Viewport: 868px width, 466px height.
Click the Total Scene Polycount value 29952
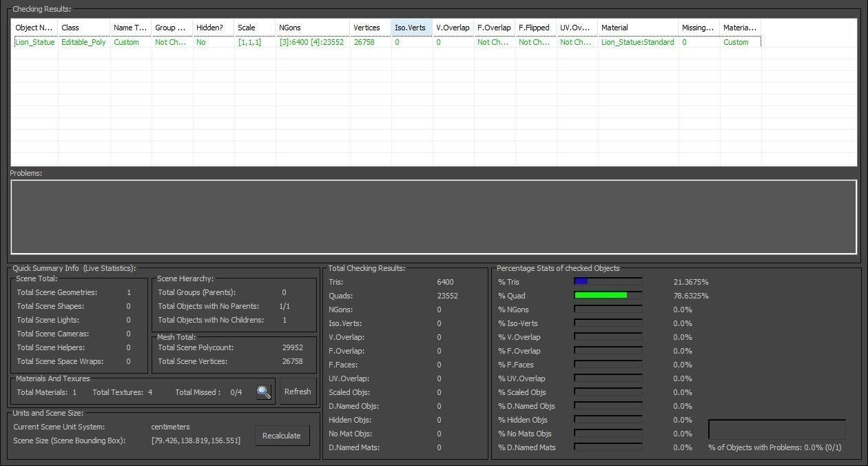pos(292,347)
